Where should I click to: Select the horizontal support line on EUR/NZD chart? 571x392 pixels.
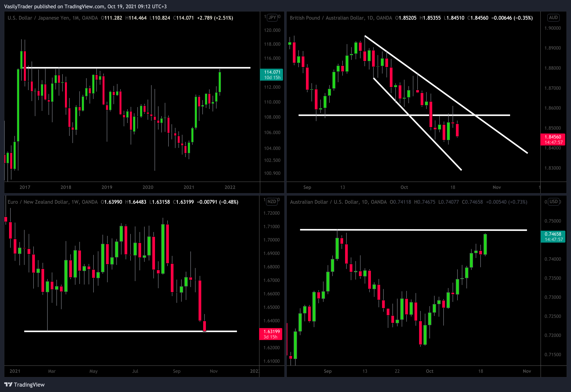[x=131, y=331]
